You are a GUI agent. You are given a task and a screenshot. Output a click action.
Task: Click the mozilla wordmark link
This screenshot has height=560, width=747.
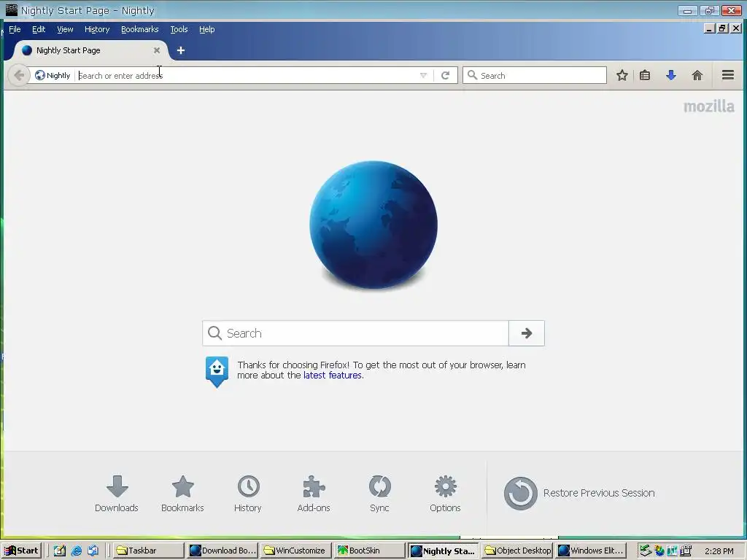(709, 106)
